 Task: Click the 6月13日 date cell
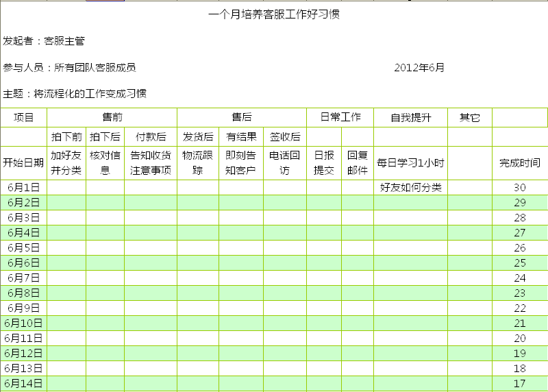pos(23,368)
